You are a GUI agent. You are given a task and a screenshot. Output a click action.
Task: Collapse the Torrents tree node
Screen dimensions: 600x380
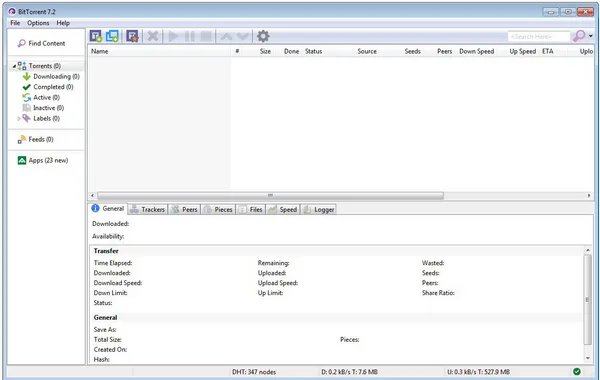point(14,66)
